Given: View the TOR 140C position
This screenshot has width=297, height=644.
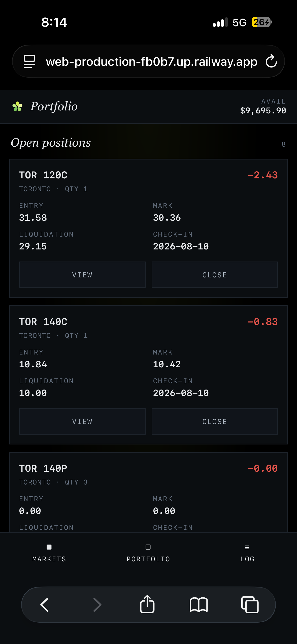Looking at the screenshot, I should coord(82,422).
